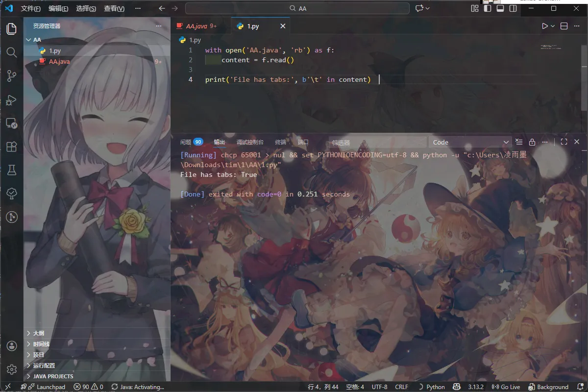Click CRLF line ending in status bar

tap(401, 387)
